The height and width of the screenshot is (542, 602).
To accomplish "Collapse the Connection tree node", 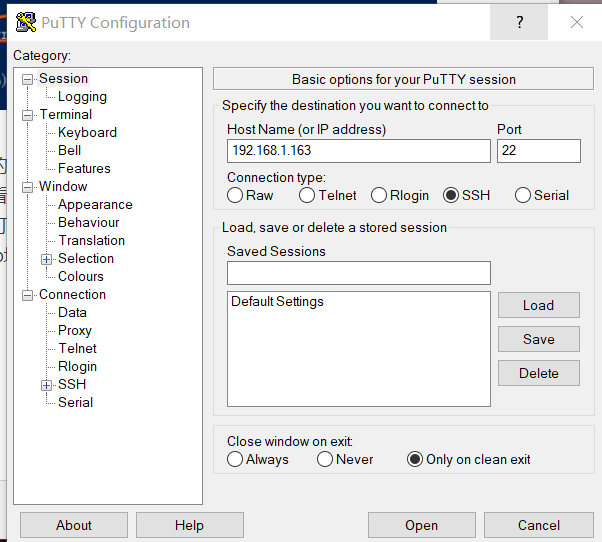I will (27, 295).
